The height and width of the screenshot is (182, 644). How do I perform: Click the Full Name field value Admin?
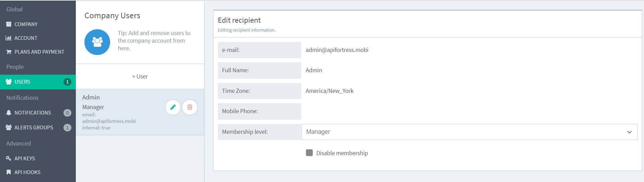click(x=314, y=71)
